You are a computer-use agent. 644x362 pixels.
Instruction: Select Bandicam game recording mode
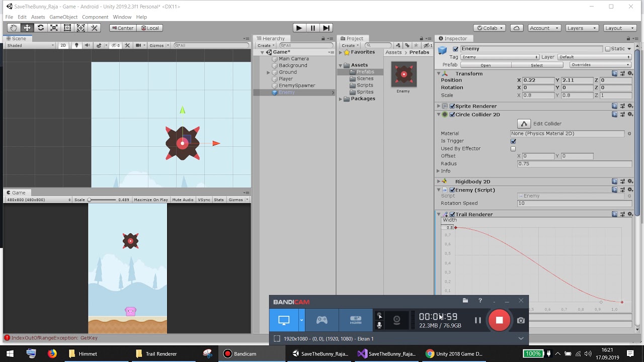322,320
